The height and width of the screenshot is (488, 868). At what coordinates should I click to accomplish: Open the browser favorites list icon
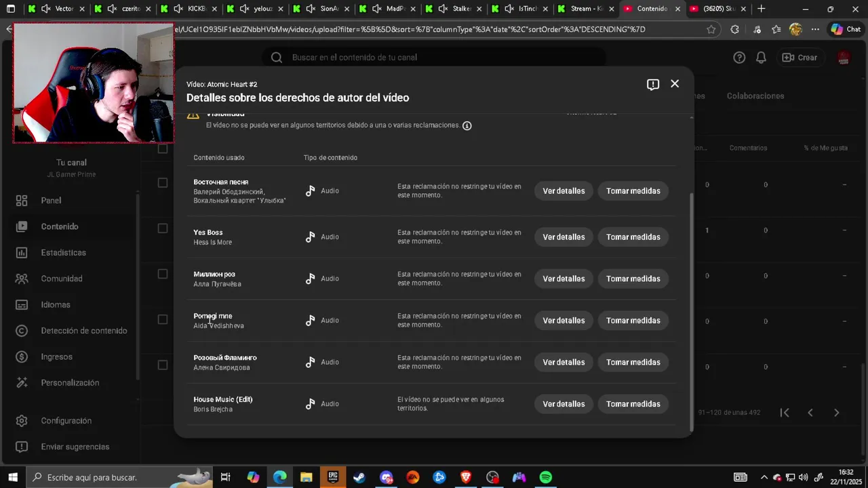[776, 29]
